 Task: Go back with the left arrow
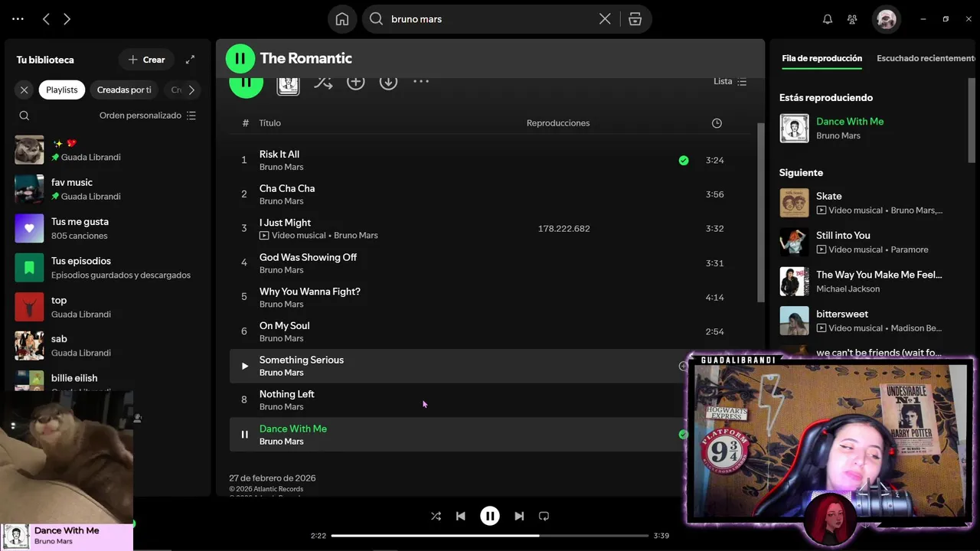[46, 19]
